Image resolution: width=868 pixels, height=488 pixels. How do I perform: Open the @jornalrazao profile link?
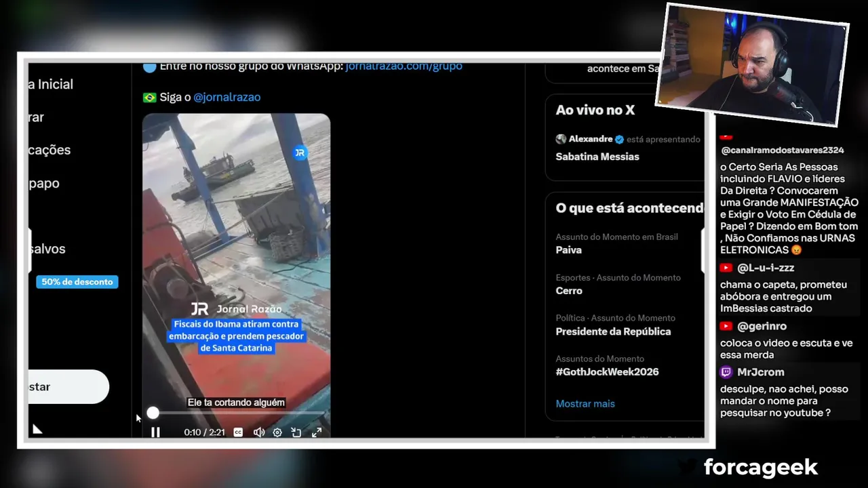(226, 97)
